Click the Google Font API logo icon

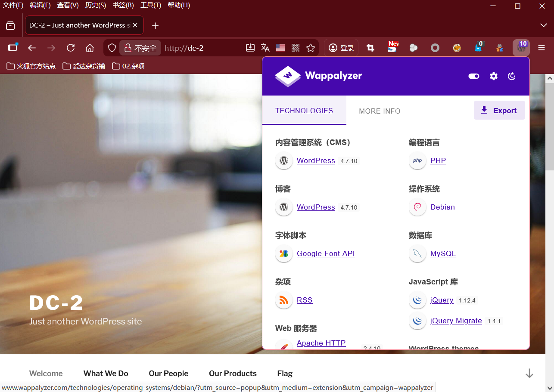point(284,253)
